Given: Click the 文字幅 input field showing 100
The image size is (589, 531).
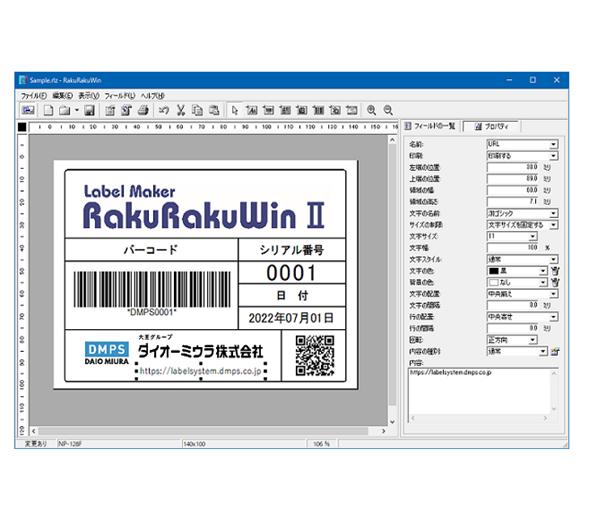Looking at the screenshot, I should [x=513, y=248].
